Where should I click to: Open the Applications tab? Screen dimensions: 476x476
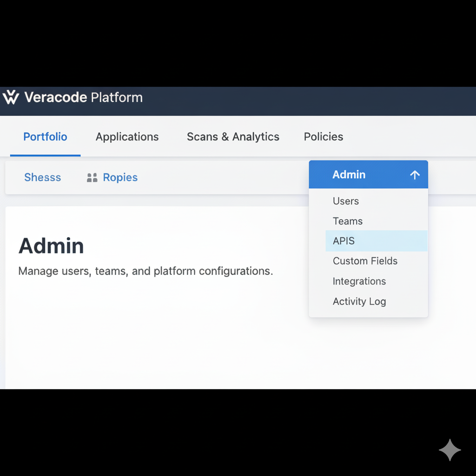click(x=127, y=137)
